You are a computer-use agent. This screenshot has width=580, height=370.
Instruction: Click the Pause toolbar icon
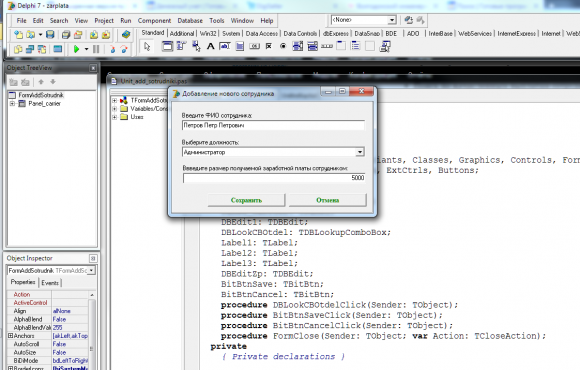[x=96, y=49]
